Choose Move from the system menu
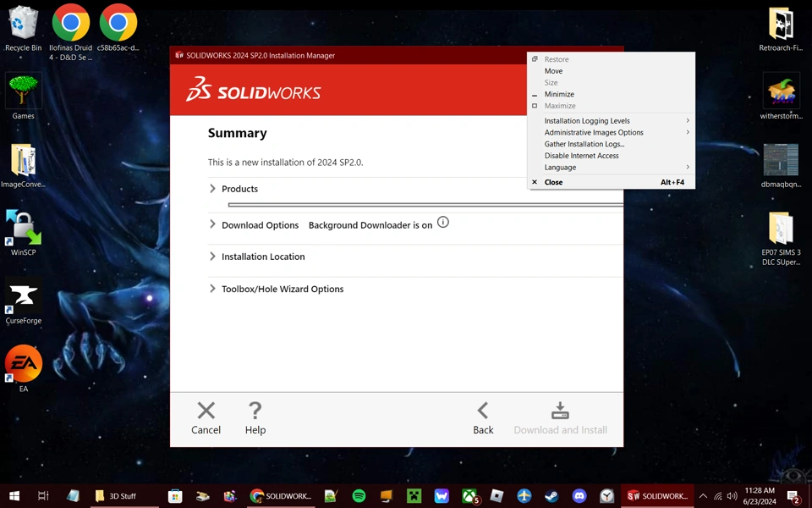This screenshot has height=508, width=812. pos(611,71)
